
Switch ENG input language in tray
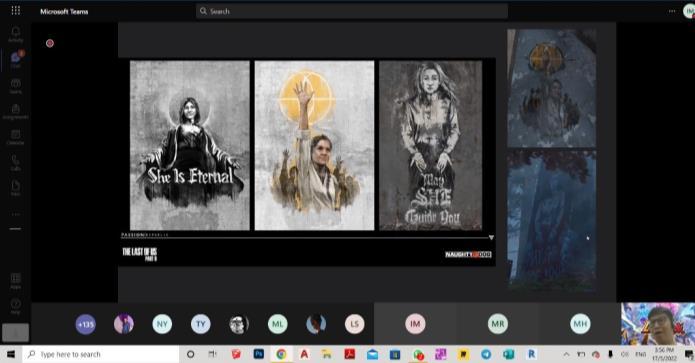coord(640,354)
